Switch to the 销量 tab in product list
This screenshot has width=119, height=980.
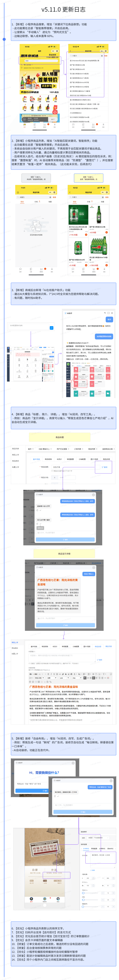[x=102, y=202]
